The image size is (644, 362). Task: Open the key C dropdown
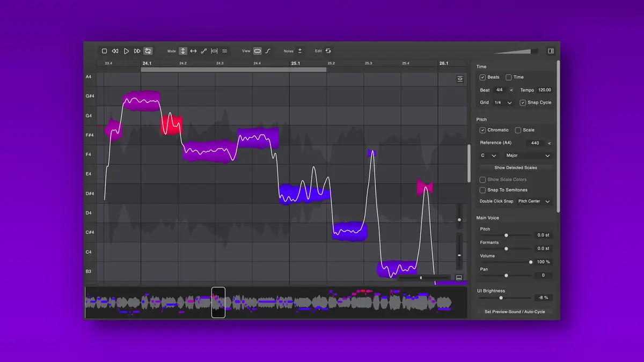click(488, 156)
